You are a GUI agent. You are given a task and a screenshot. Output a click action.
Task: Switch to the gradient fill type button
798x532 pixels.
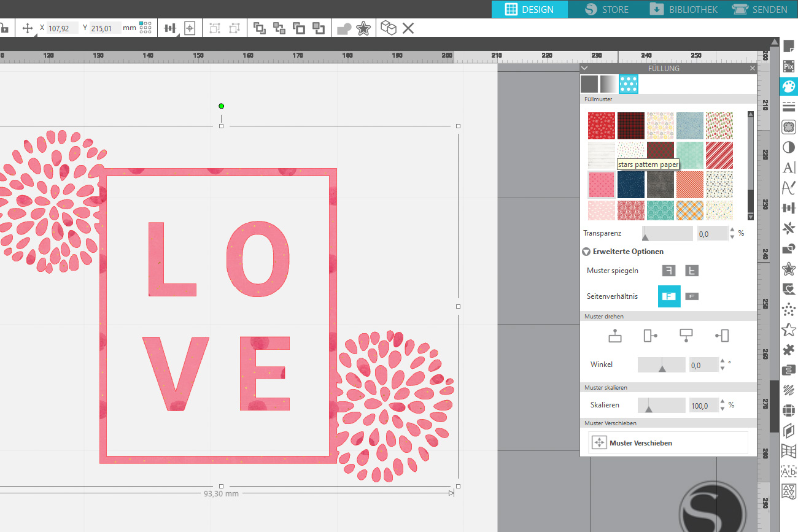[x=608, y=84]
